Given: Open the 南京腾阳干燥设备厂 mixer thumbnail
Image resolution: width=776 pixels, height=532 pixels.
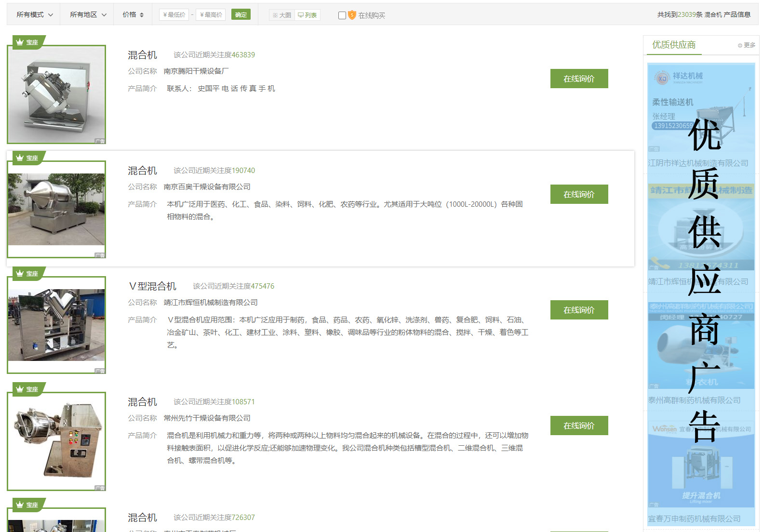Looking at the screenshot, I should point(56,95).
